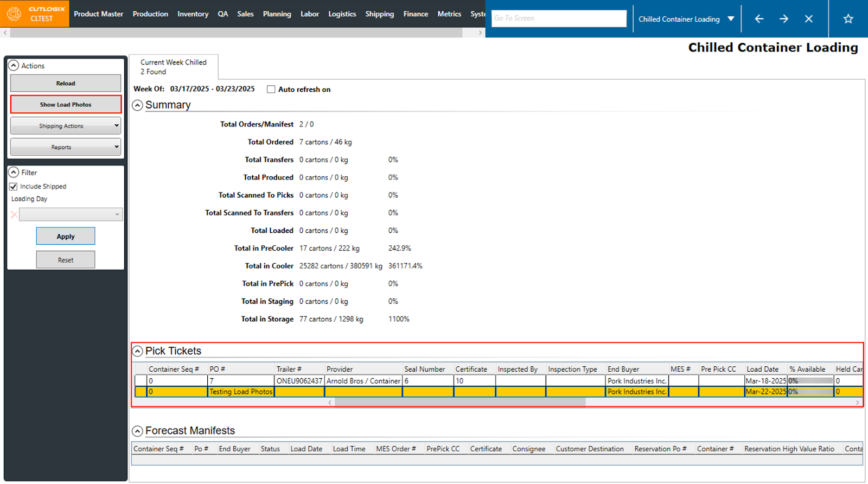Click the Go To Screen input field
The height and width of the screenshot is (484, 868).
coord(559,18)
